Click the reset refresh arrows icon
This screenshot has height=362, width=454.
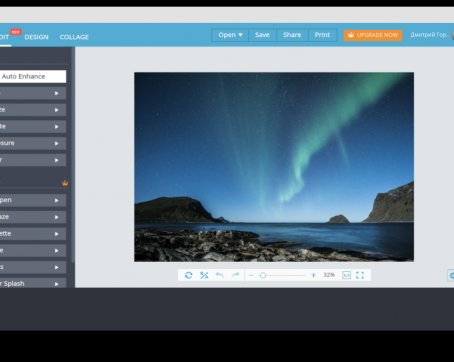188,275
